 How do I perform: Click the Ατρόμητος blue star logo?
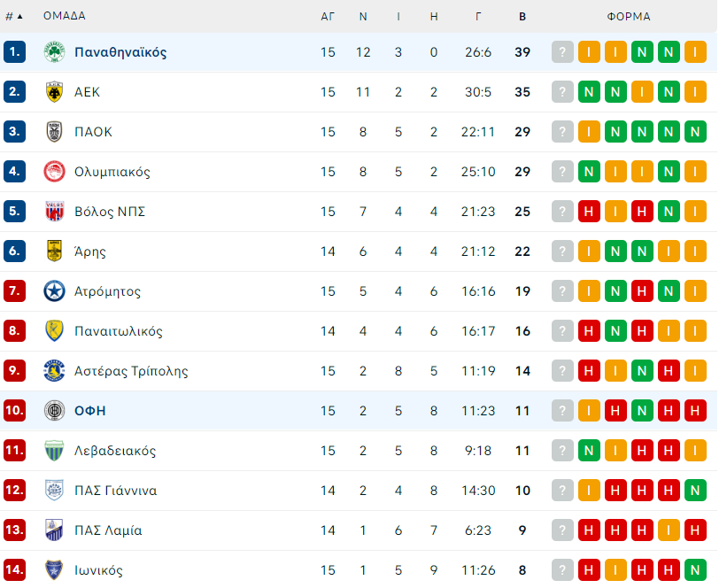pyautogui.click(x=54, y=291)
